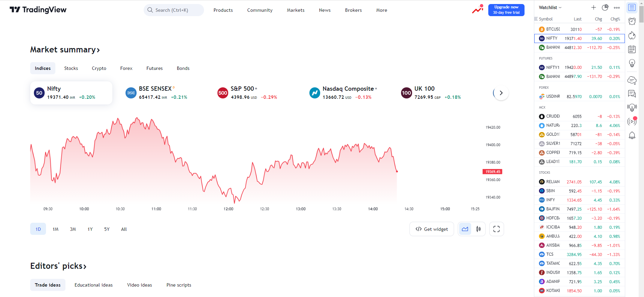Click the Nasdaq Composite logo icon
The height and width of the screenshot is (297, 644).
point(314,93)
